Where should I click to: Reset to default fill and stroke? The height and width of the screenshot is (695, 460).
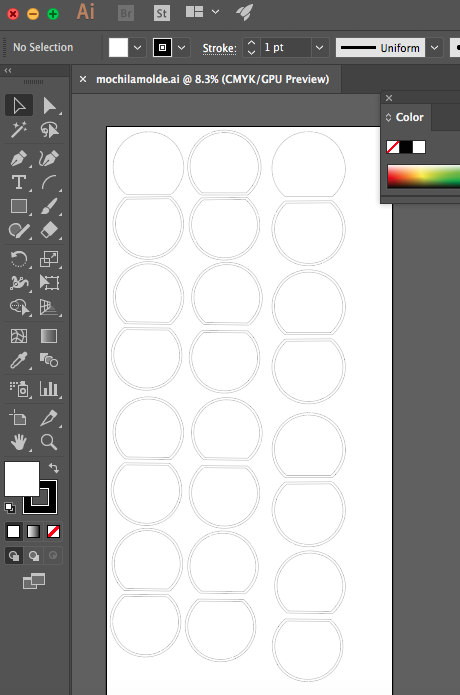10,508
